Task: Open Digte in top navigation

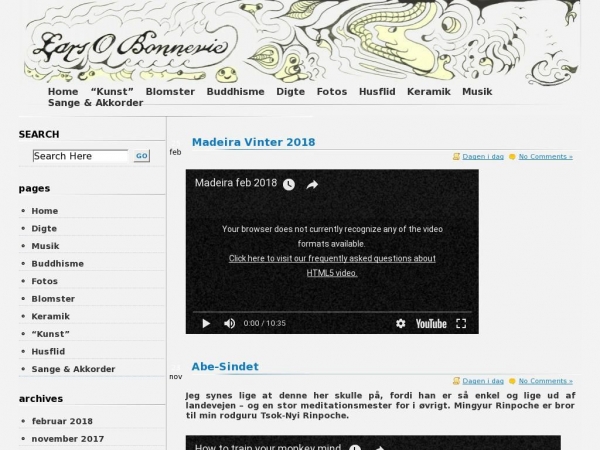Action: point(291,92)
